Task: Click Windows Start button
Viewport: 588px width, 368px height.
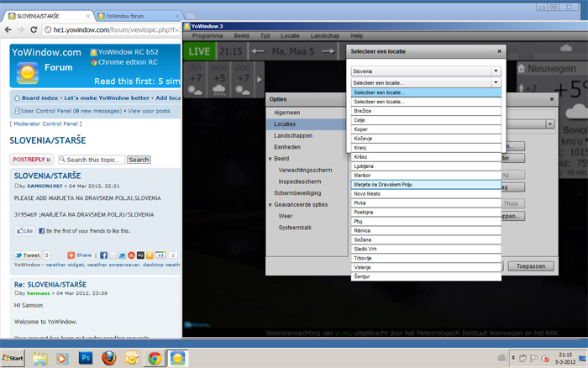Action: [x=13, y=358]
